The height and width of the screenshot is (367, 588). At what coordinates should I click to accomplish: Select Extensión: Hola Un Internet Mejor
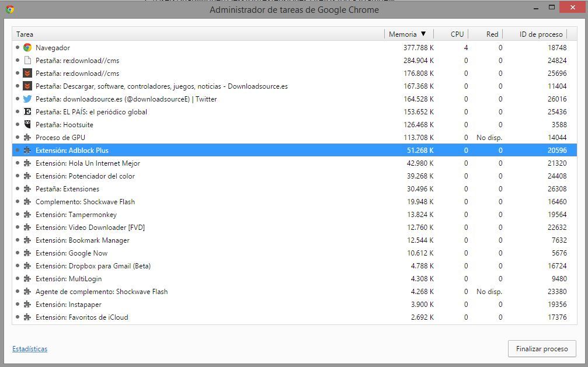tap(294, 163)
